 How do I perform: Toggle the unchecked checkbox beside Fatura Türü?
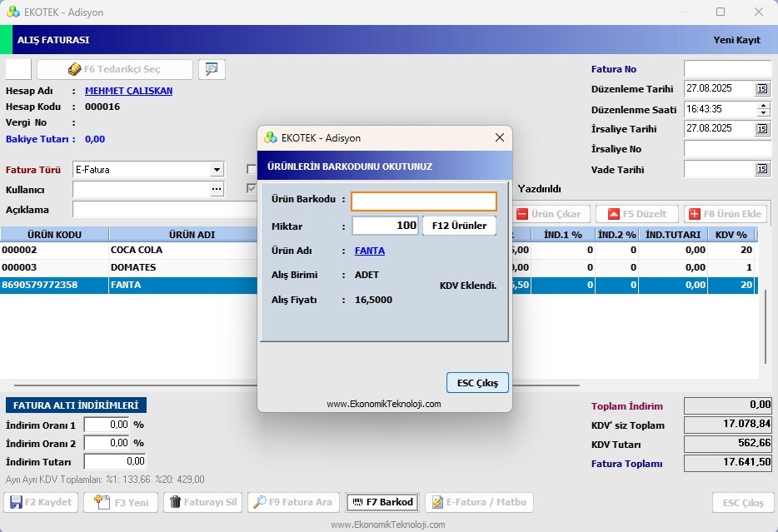252,170
